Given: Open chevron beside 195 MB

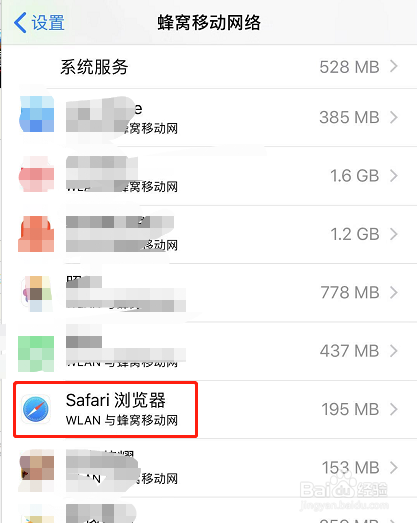Looking at the screenshot, I should [394, 409].
